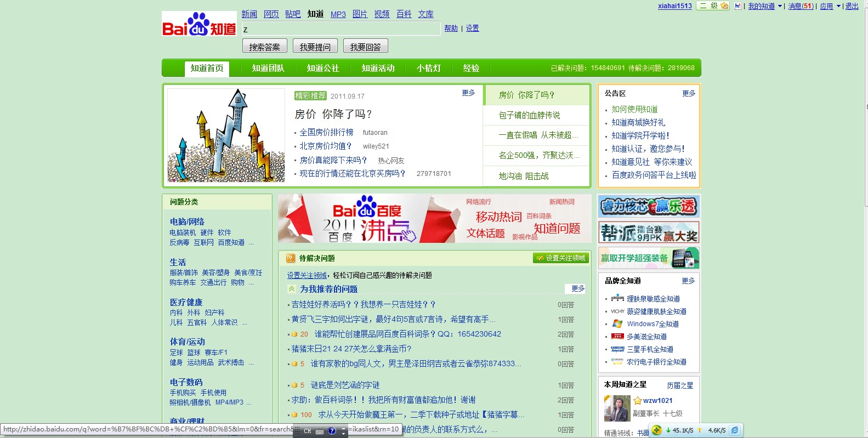Click the 搜索答案 button
Viewport: 868px width, 438px height.
(265, 46)
